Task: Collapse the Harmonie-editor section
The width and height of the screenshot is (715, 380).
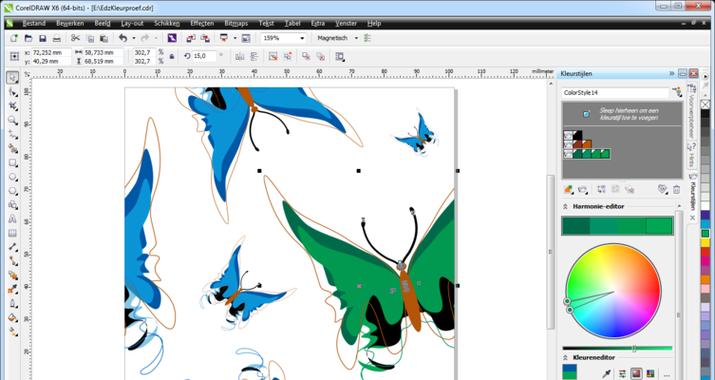Action: pyautogui.click(x=565, y=207)
